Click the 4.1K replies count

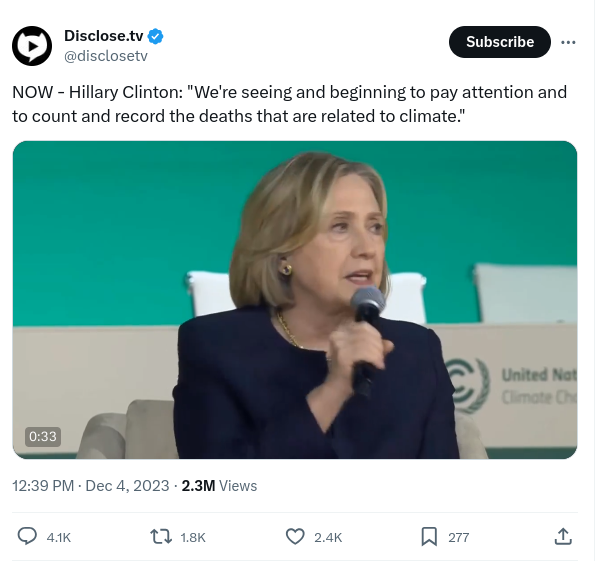pos(59,538)
